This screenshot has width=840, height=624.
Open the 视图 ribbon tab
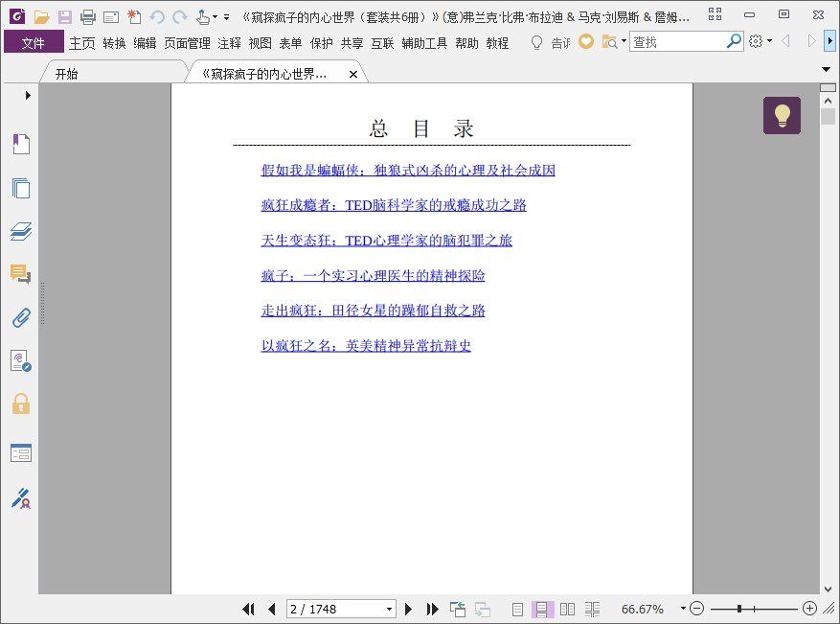coord(260,43)
